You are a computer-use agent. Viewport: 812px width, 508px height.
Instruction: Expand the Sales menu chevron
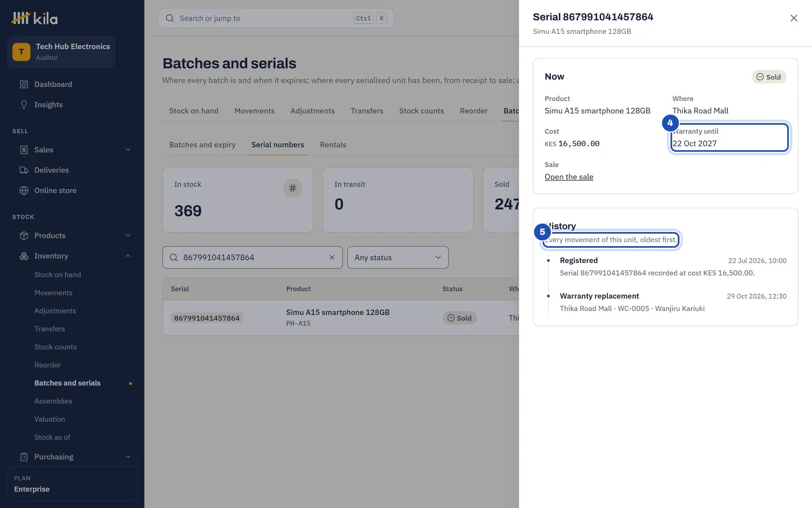point(128,150)
